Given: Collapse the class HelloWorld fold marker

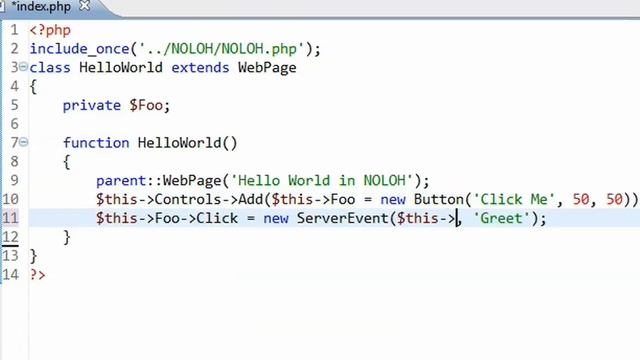Looking at the screenshot, I should tap(24, 66).
